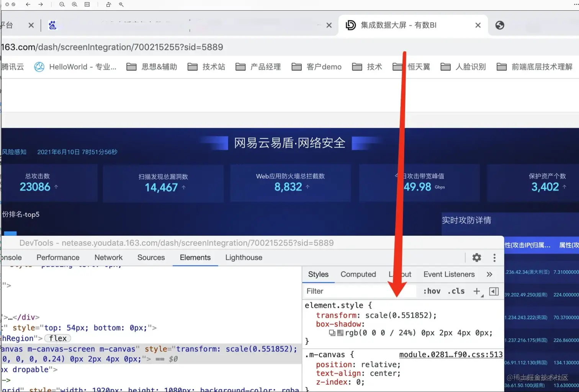Screen dimensions: 579x392
Task: Switch to the Performance tab
Action: pos(58,258)
